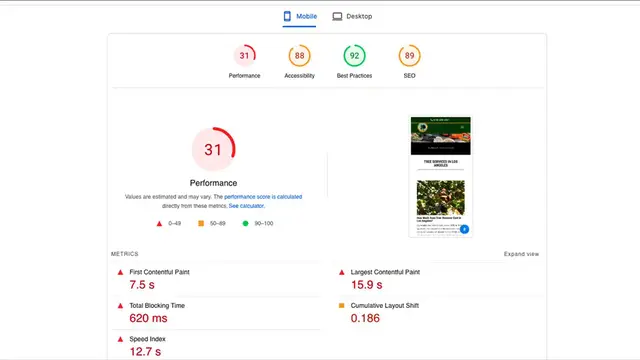Open the 'performance score is calculated' link

point(263,197)
